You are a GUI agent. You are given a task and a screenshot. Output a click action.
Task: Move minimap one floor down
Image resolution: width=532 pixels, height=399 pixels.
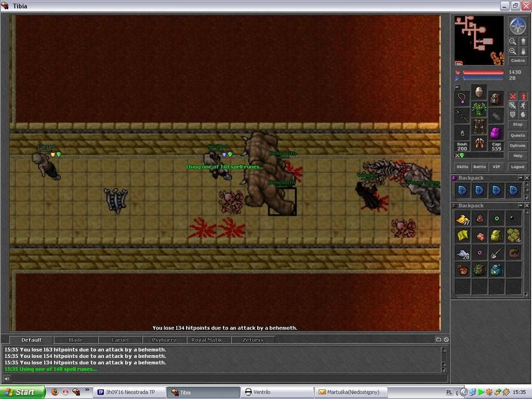523,51
